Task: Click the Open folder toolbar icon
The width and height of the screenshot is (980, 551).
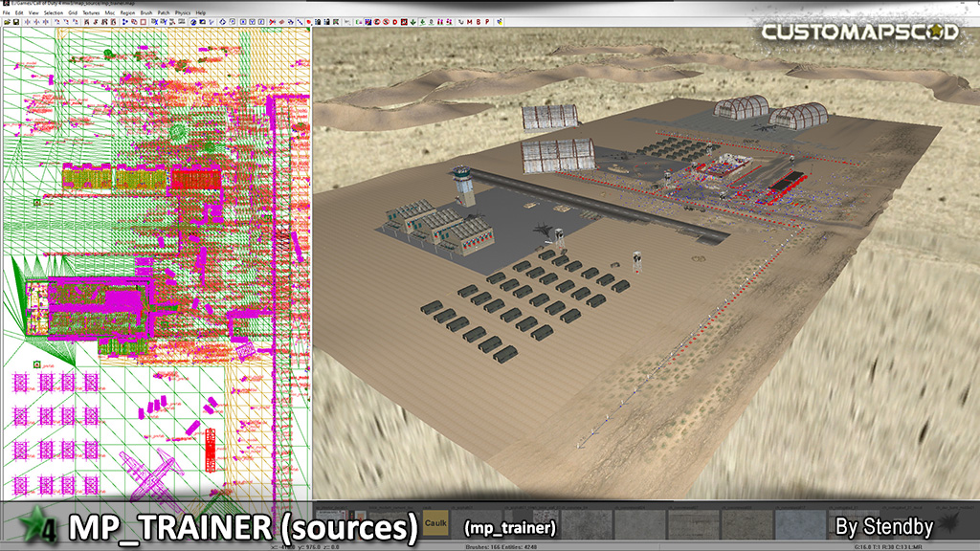Action: 7,22
